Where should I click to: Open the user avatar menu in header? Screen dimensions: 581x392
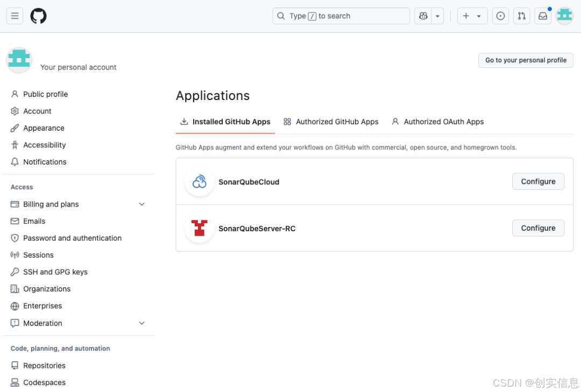pyautogui.click(x=565, y=16)
